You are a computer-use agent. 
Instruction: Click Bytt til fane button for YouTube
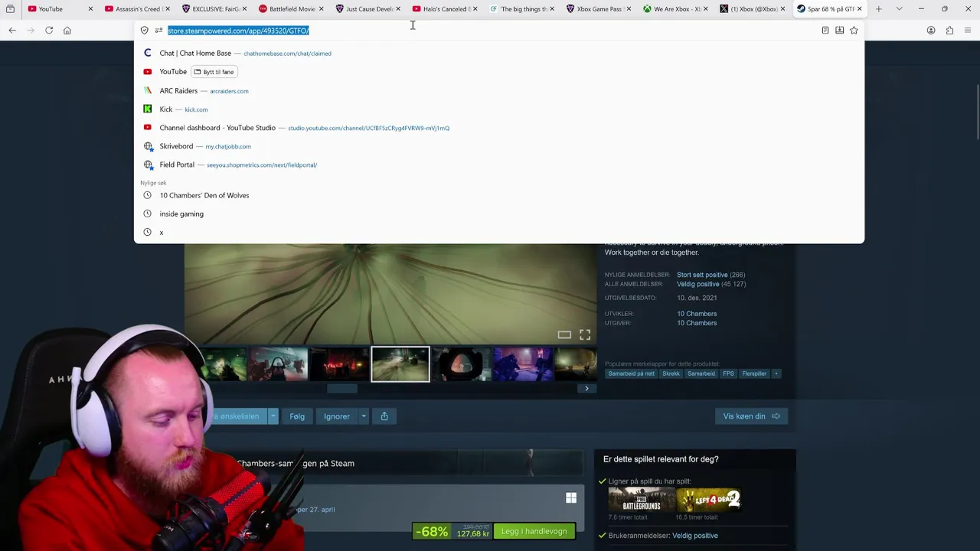(x=214, y=72)
